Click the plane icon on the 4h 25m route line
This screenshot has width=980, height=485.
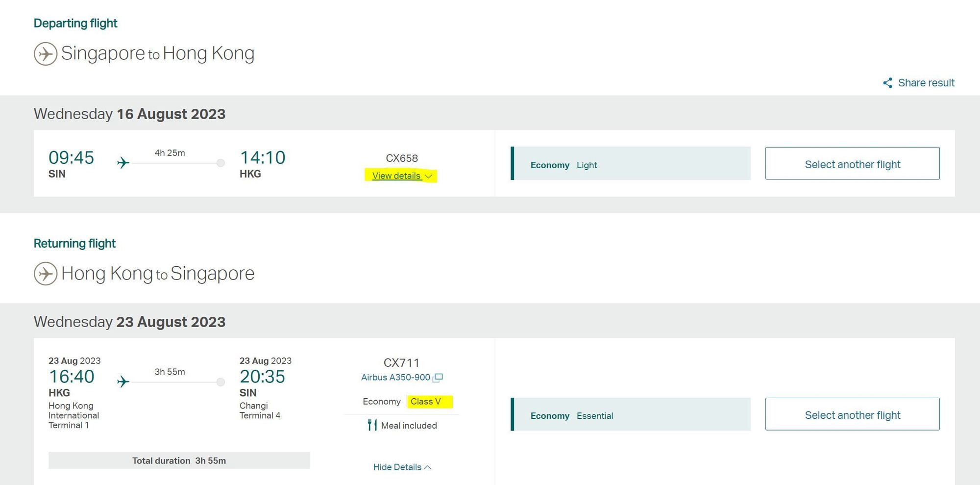123,163
